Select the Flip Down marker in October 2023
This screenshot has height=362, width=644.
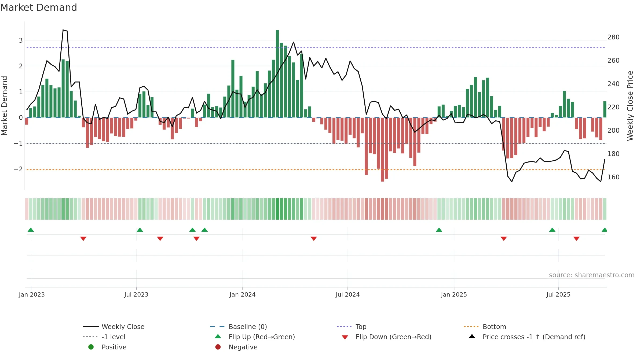pos(196,239)
